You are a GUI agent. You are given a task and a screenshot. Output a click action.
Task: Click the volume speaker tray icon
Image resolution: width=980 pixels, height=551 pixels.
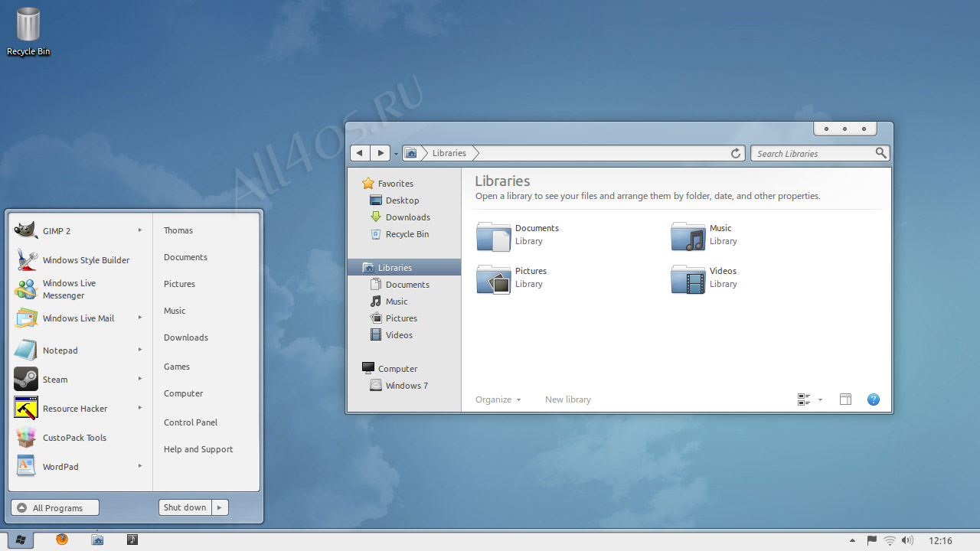[908, 541]
